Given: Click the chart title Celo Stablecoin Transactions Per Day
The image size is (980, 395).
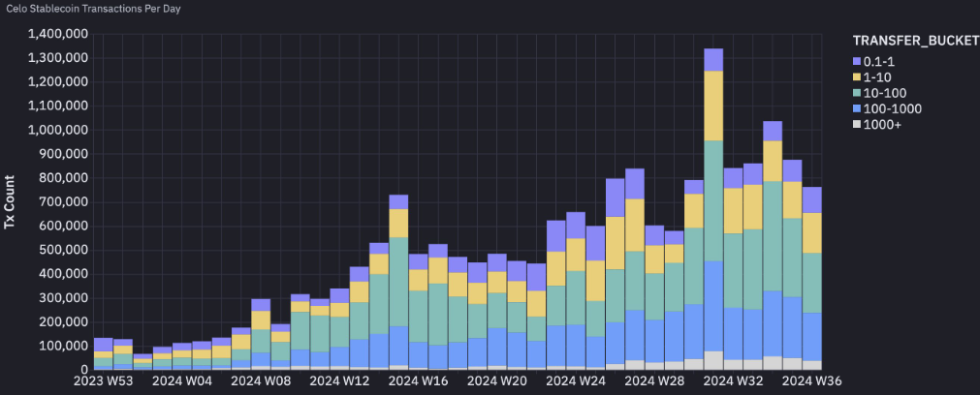Looking at the screenshot, I should (x=94, y=10).
